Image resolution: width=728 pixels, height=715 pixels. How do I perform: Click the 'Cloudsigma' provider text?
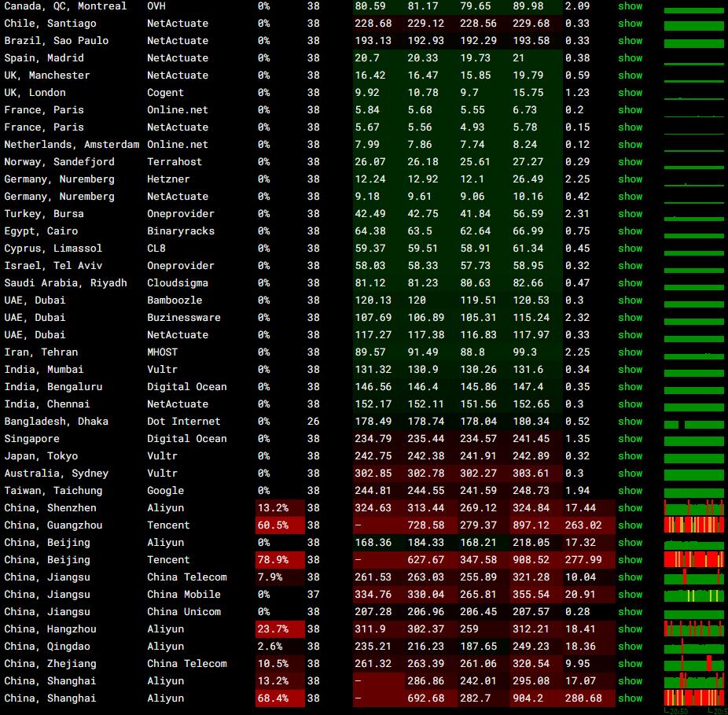(178, 283)
